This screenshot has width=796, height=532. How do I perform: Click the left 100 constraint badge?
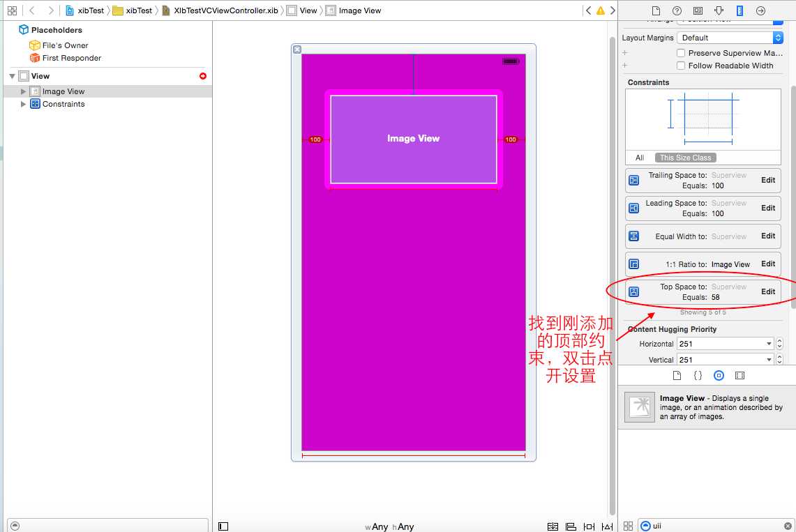[x=315, y=139]
